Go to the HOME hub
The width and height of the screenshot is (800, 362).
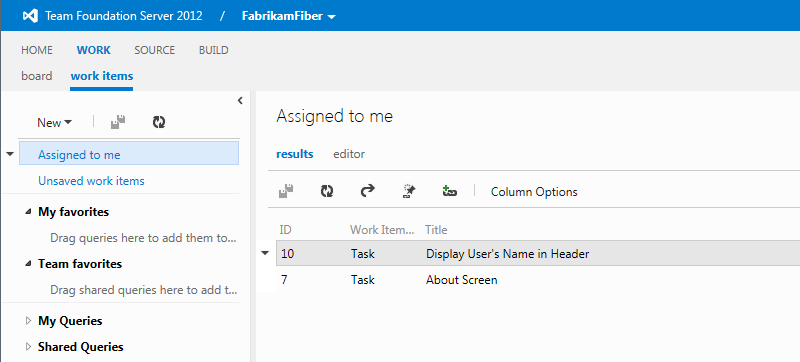37,50
